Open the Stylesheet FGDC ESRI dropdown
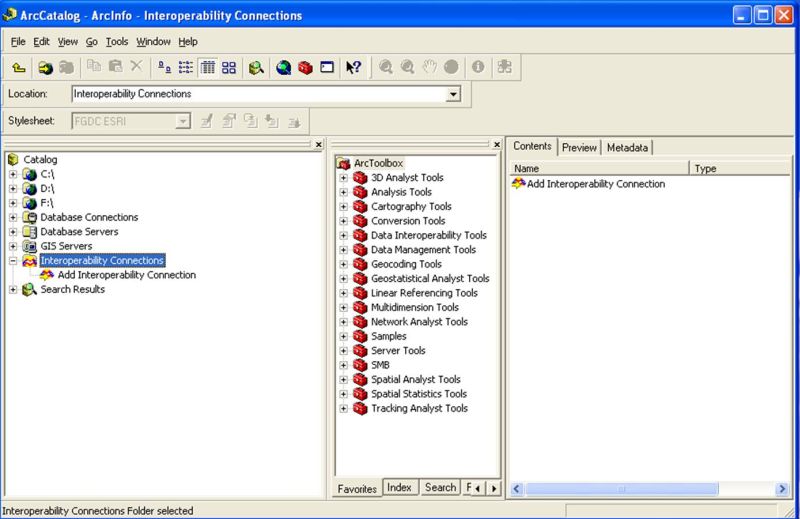 pos(183,121)
